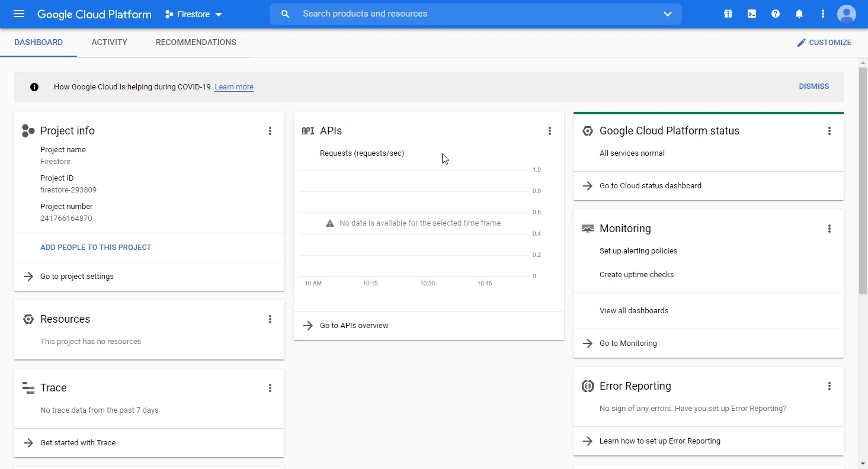
Task: Open the hamburger navigation menu
Action: [x=19, y=14]
